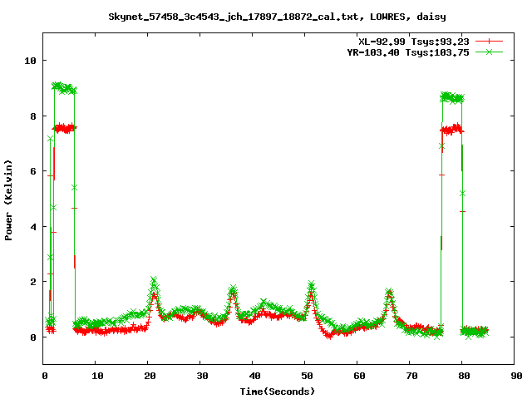
Task: Select the YR-103.40 Tsys:103.75 legend label
Action: pos(408,52)
